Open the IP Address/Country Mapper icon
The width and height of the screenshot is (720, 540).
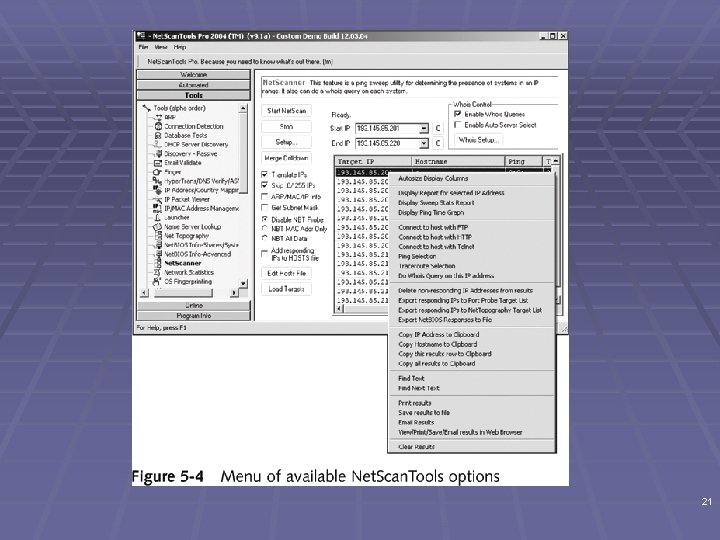(158, 190)
